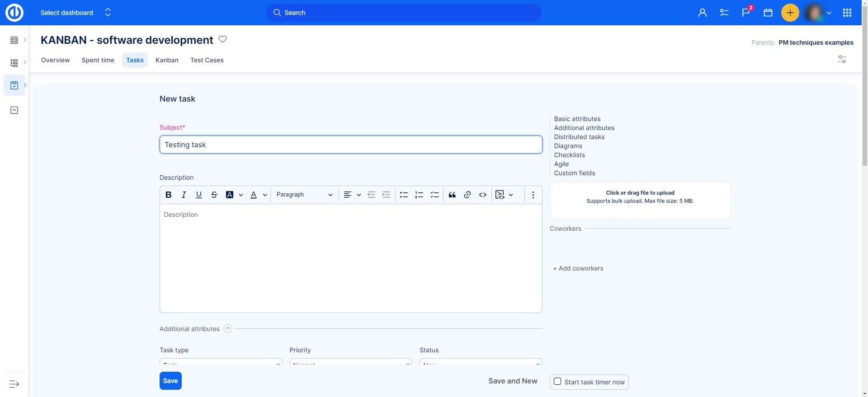
Task: Click the strikethrough formatting icon
Action: [214, 195]
